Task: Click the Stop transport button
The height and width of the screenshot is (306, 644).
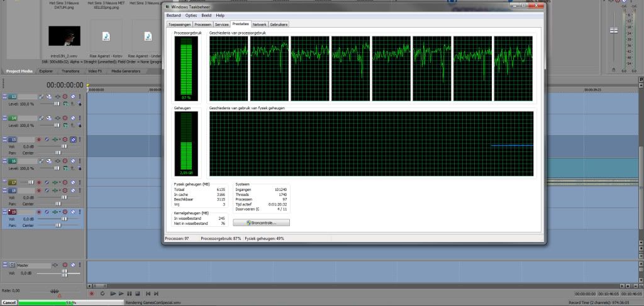Action: tap(138, 293)
